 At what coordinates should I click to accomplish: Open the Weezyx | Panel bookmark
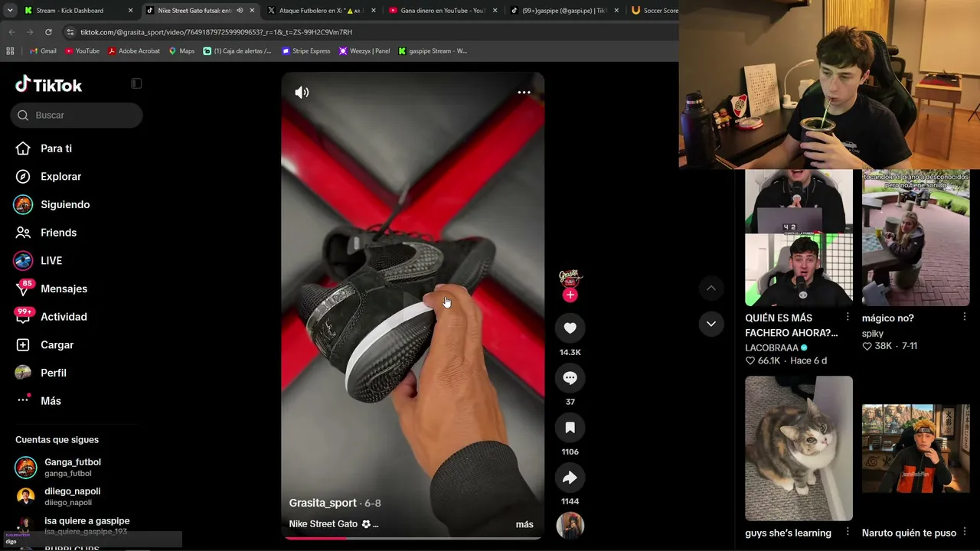pos(364,51)
